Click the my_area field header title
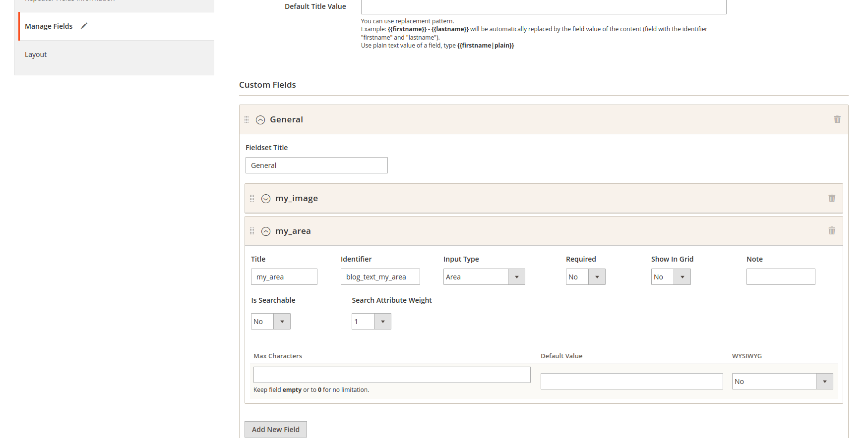868x438 pixels. point(293,231)
